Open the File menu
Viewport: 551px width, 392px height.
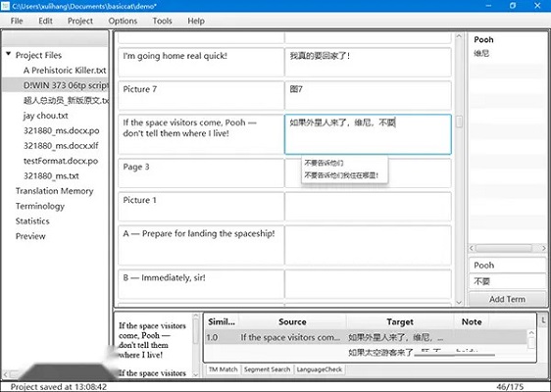(x=17, y=22)
